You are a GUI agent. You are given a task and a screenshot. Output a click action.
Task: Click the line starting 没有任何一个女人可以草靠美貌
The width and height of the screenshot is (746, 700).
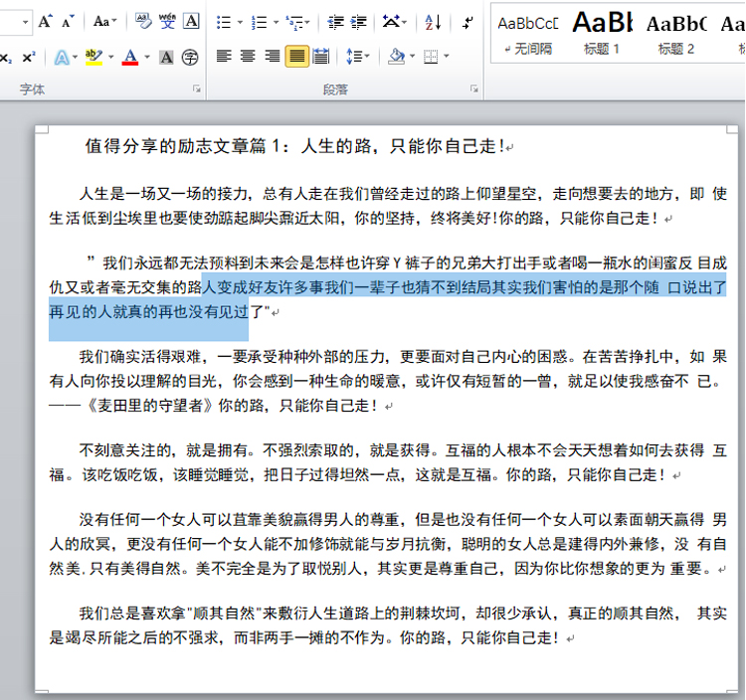pyautogui.click(x=403, y=520)
